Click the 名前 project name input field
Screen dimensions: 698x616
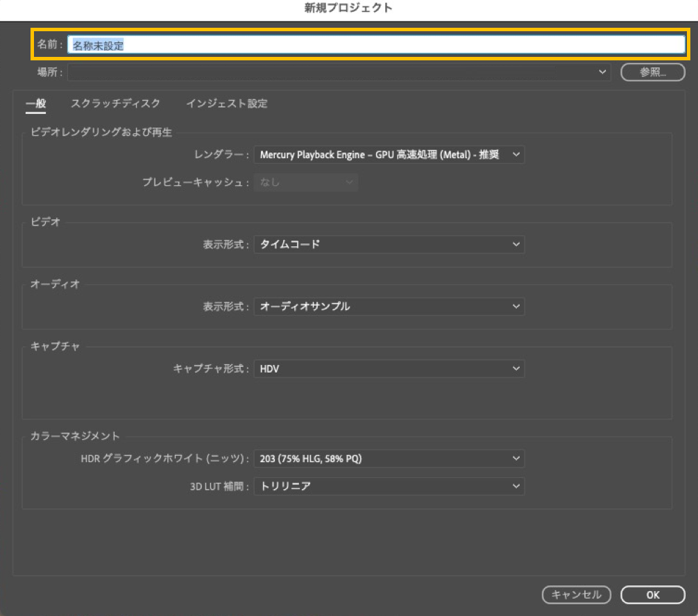tap(376, 44)
